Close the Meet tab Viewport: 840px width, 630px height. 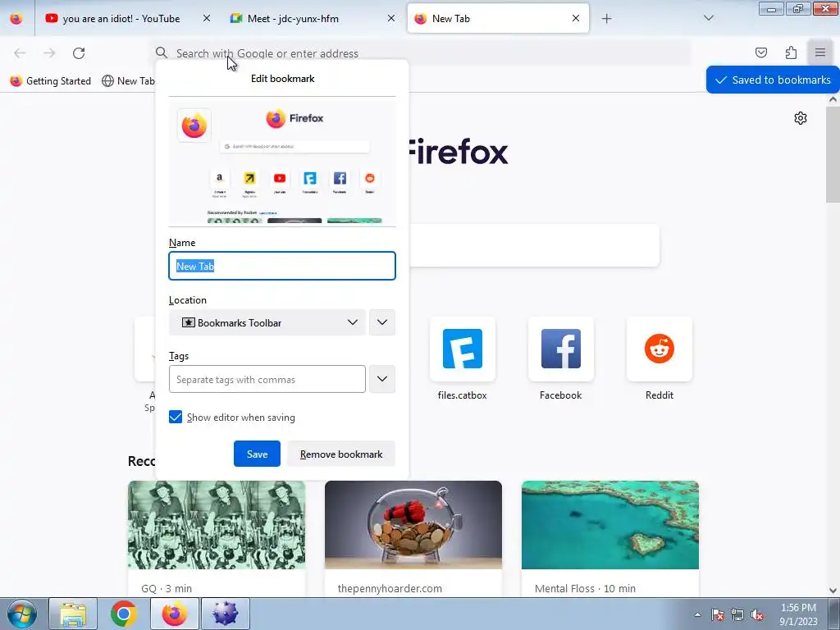[391, 18]
